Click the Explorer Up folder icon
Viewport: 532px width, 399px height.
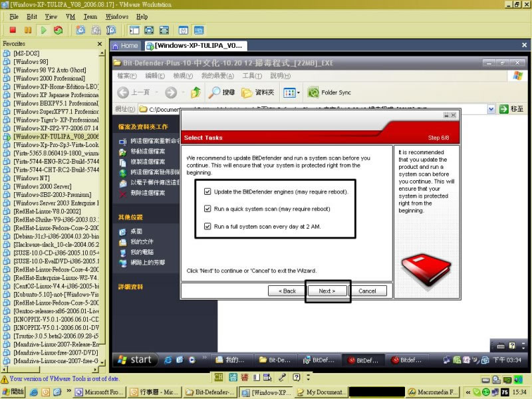[x=196, y=92]
